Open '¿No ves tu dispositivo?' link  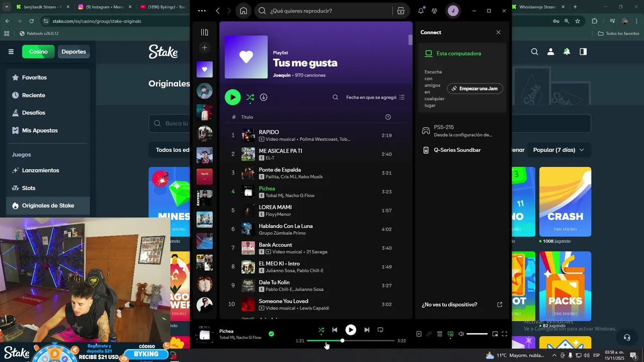click(x=462, y=305)
